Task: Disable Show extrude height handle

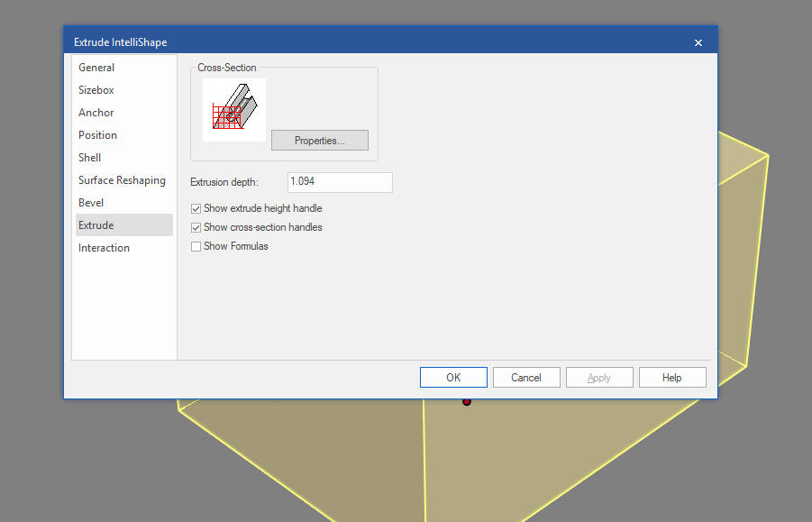Action: tap(196, 208)
